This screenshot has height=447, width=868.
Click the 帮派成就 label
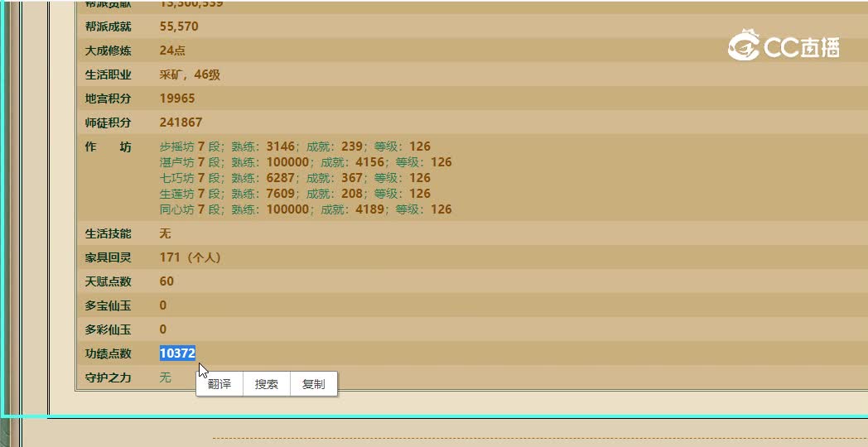tap(108, 26)
